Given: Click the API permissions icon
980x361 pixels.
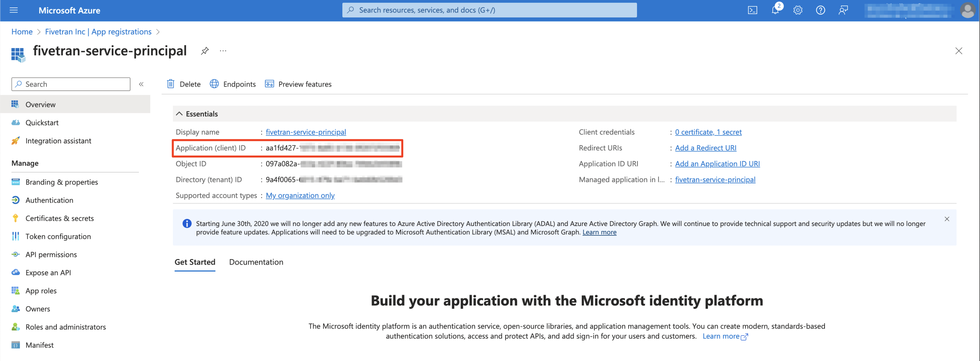Looking at the screenshot, I should pos(16,255).
